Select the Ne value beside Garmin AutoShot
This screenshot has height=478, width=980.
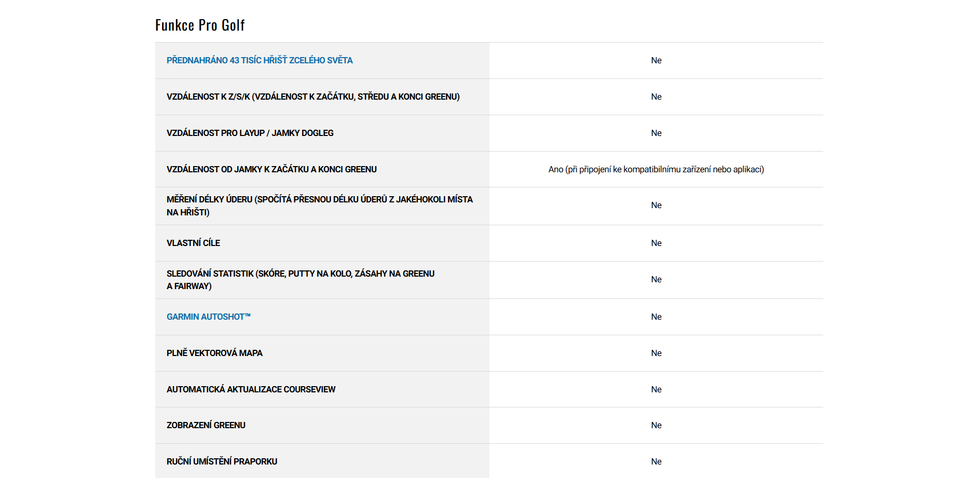point(656,317)
